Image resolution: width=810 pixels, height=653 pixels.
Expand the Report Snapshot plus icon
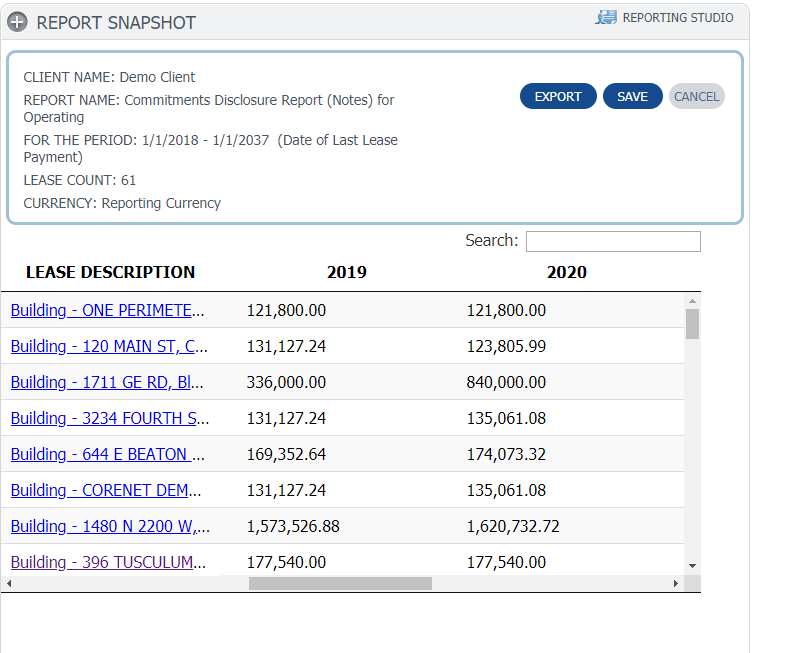pos(17,22)
